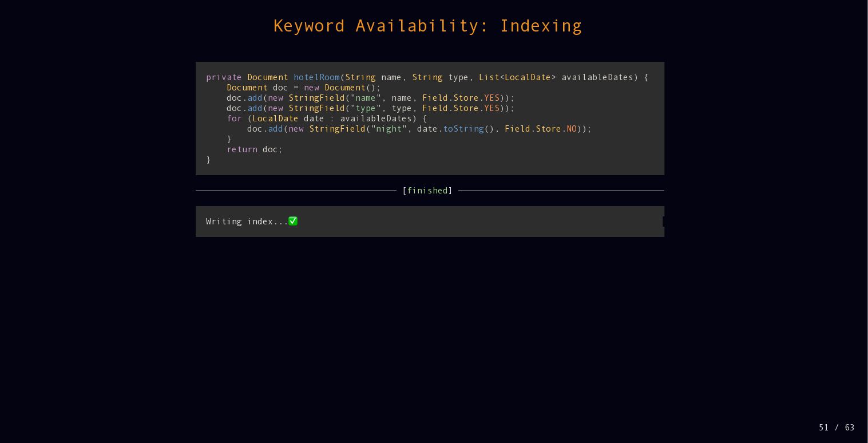
Task: Click the slide title Keyword Availability: Indexing
Action: click(427, 26)
